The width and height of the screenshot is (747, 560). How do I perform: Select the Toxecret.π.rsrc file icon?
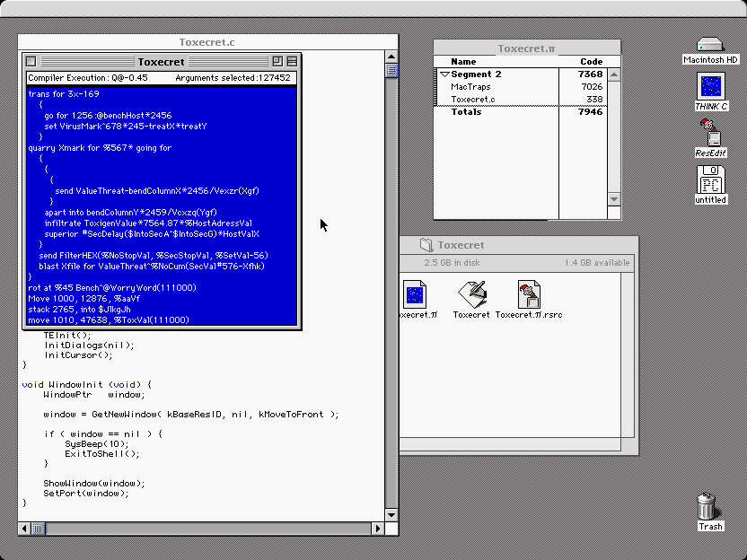(529, 294)
